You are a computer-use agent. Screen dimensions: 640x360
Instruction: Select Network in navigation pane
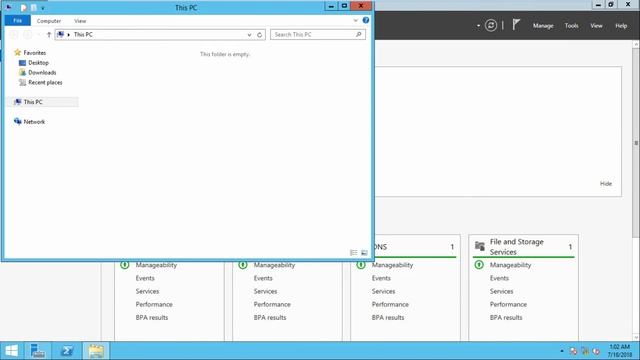(x=34, y=122)
